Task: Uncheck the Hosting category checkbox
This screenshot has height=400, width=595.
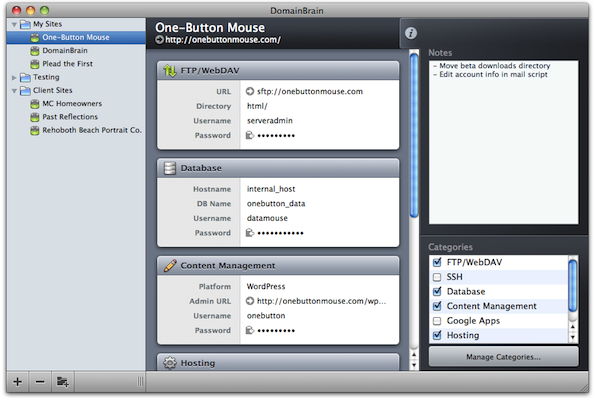Action: (x=437, y=335)
